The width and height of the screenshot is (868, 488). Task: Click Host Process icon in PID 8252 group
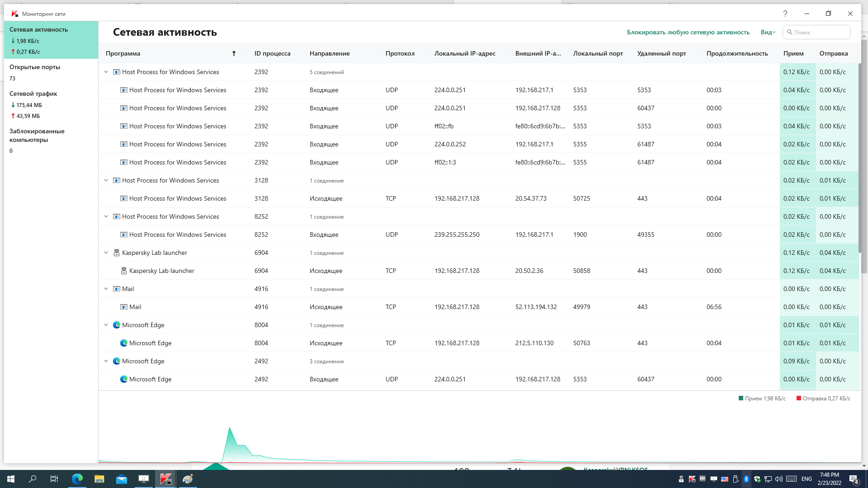tap(116, 216)
